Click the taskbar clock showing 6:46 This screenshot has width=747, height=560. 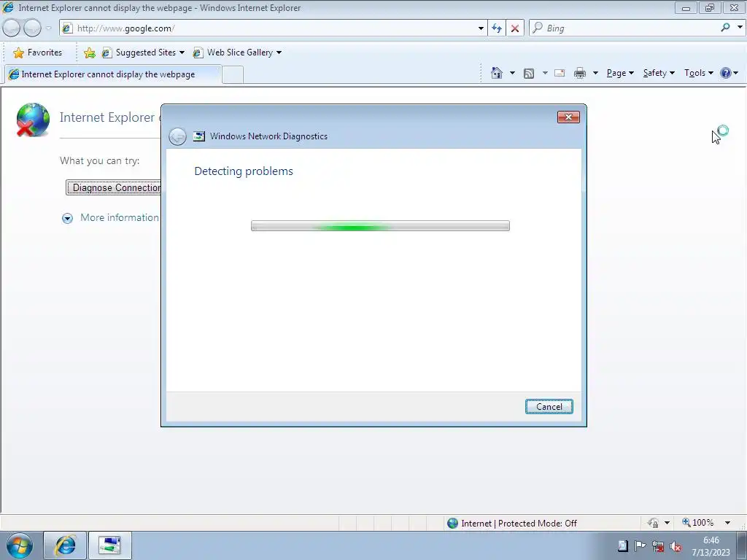coord(711,545)
